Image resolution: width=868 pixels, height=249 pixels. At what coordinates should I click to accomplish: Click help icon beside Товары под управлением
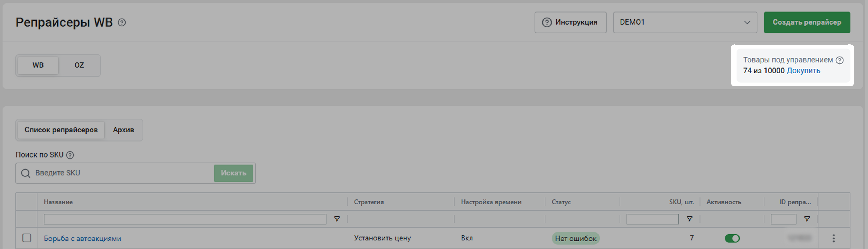(840, 60)
